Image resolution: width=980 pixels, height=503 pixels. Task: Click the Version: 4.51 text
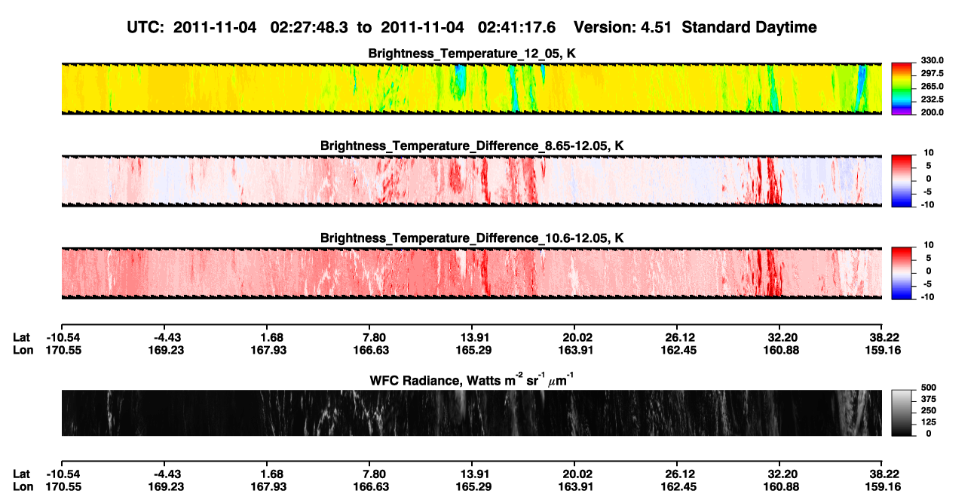coord(622,28)
